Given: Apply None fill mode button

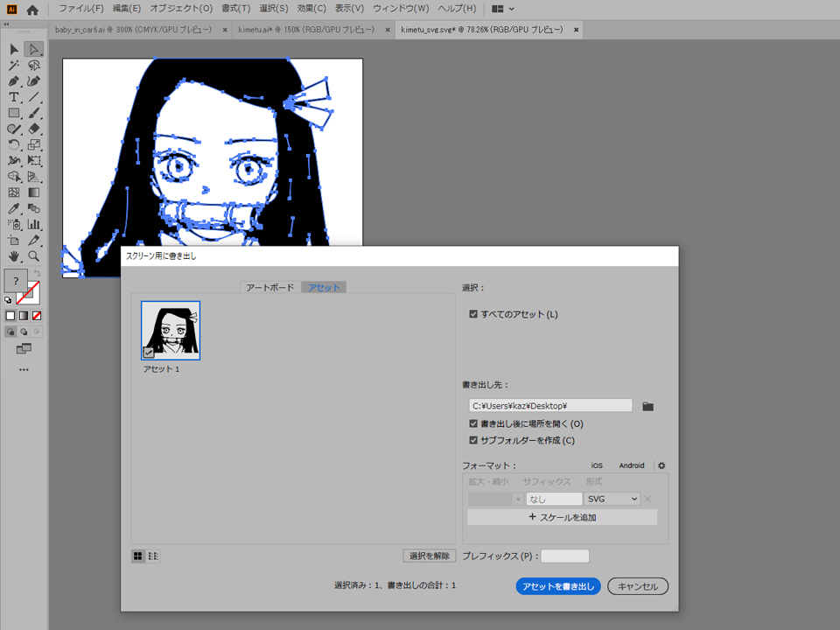Looking at the screenshot, I should [37, 316].
